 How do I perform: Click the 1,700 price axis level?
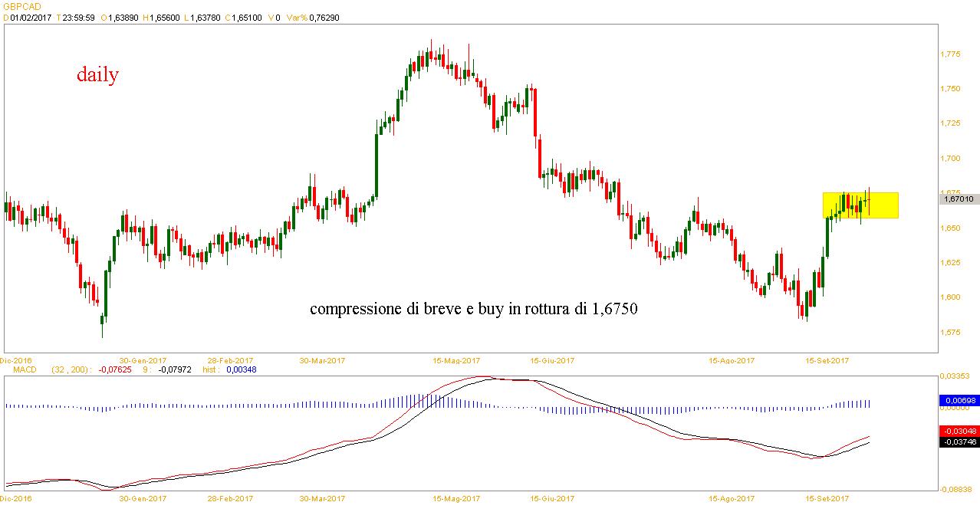pyautogui.click(x=951, y=159)
